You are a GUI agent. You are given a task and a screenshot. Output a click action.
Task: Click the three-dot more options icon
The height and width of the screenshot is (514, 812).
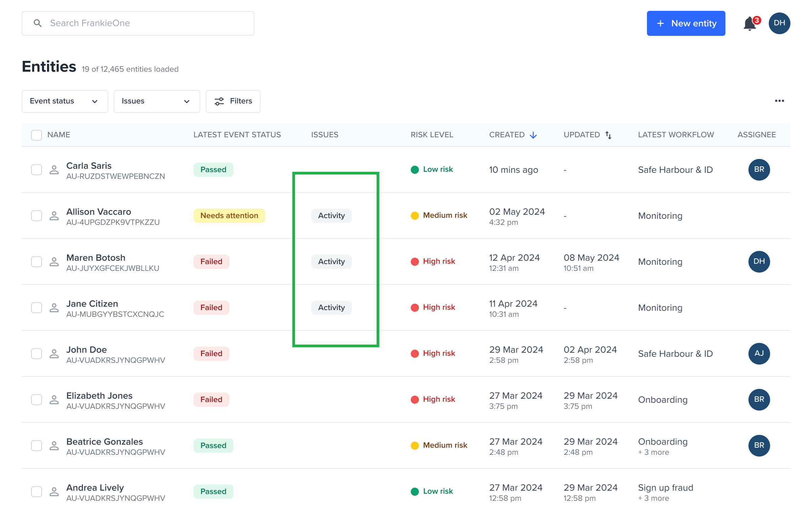[x=779, y=101]
